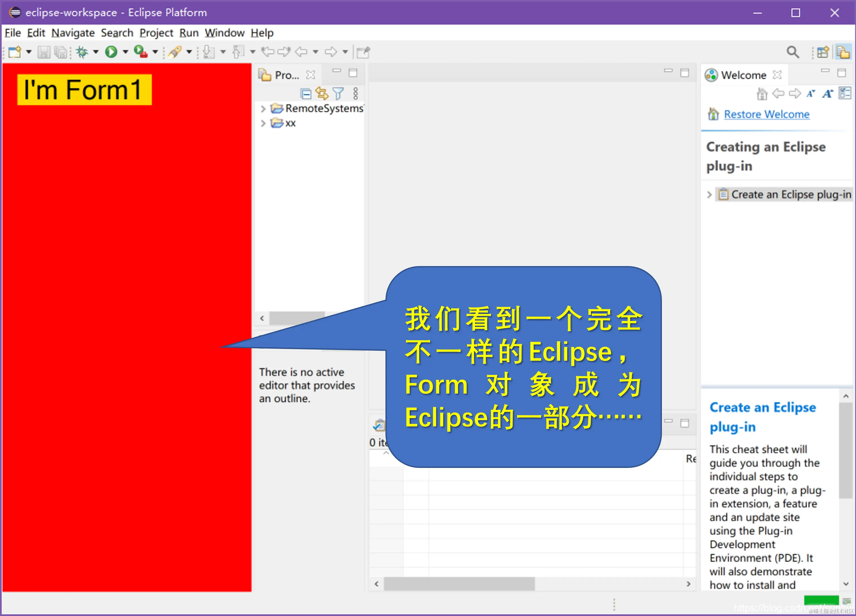856x616 pixels.
Task: Click the Debug bug icon in toolbar
Action: coord(82,52)
